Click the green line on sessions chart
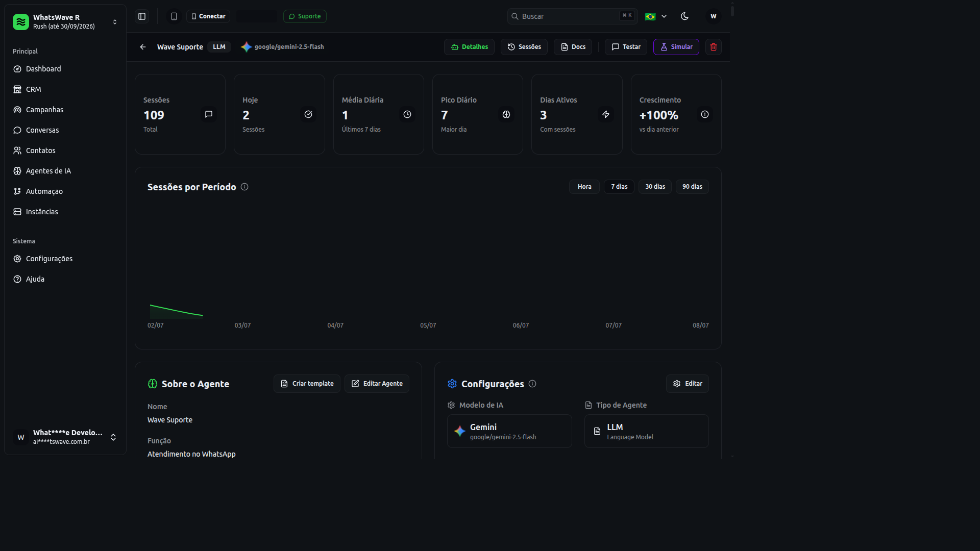 click(176, 310)
